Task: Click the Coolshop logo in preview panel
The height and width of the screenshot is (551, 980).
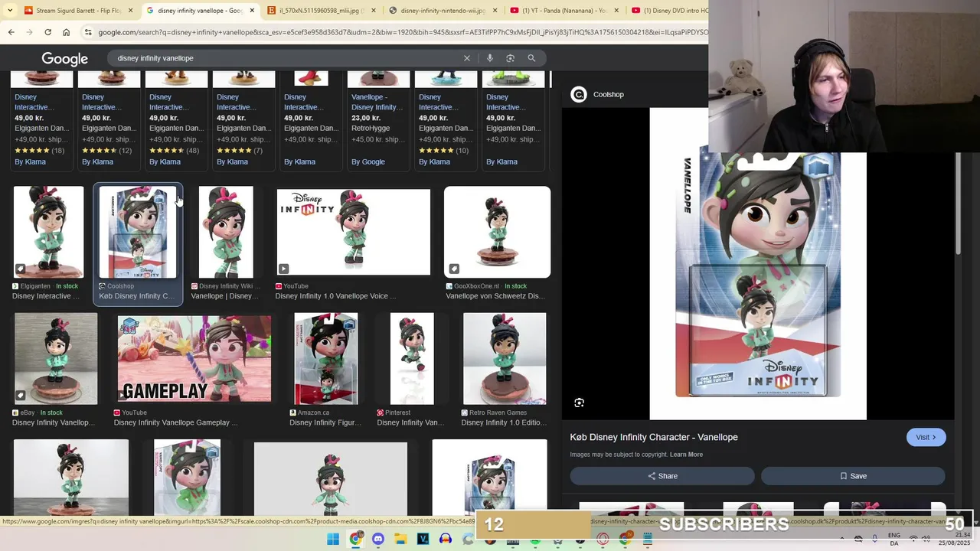Action: click(x=579, y=94)
